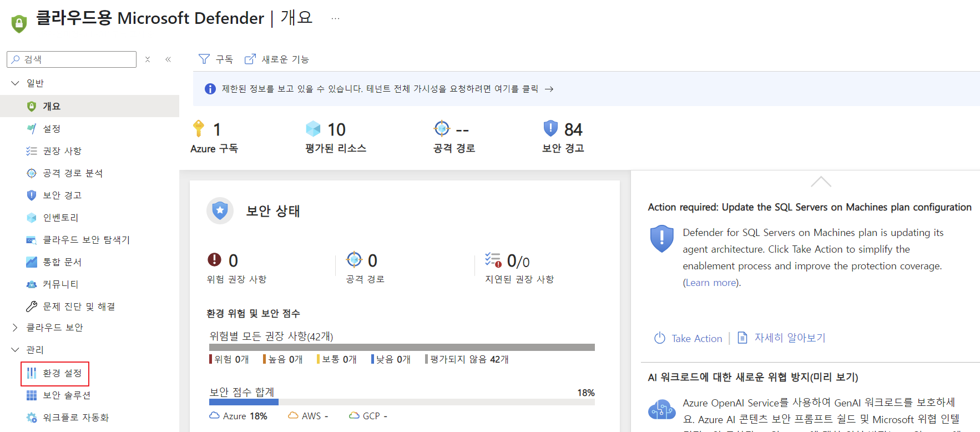The image size is (980, 432).
Task: Click the 자세히 알아보기 document icon
Action: click(742, 338)
